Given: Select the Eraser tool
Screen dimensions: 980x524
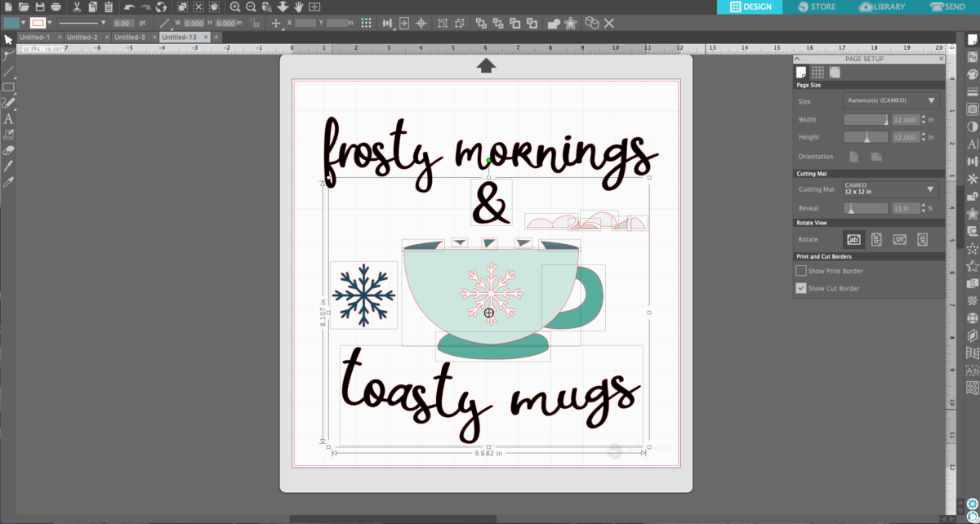Looking at the screenshot, I should coord(8,150).
